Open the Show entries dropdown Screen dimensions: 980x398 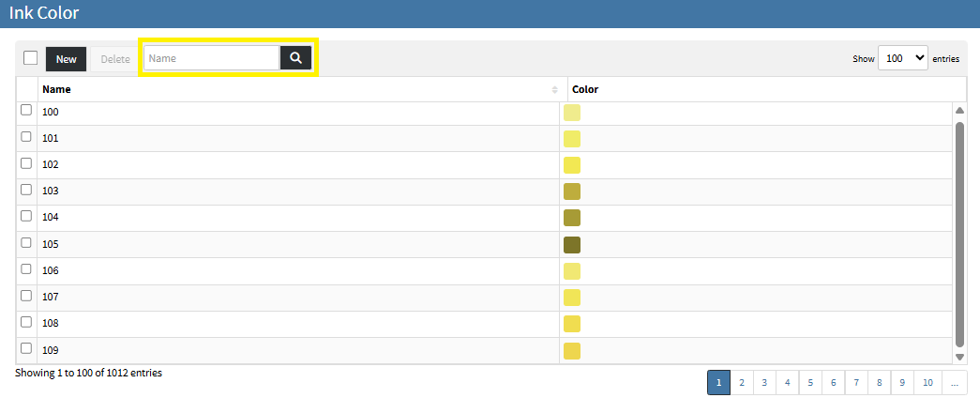pyautogui.click(x=902, y=58)
